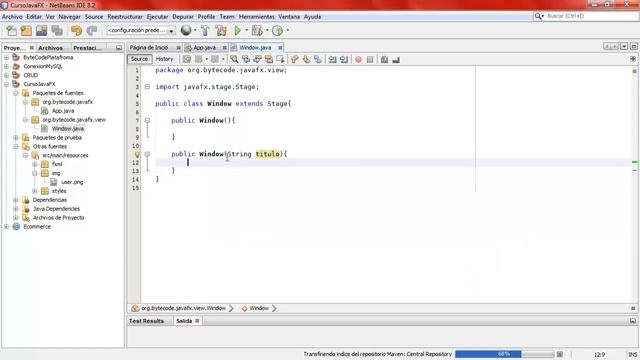
Task: Expand the Ecommerce project node
Action: pyautogui.click(x=6, y=227)
